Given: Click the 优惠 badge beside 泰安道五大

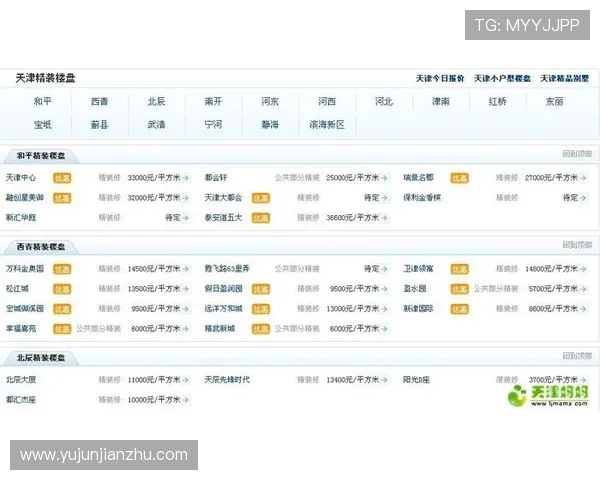Looking at the screenshot, I should [x=261, y=218].
